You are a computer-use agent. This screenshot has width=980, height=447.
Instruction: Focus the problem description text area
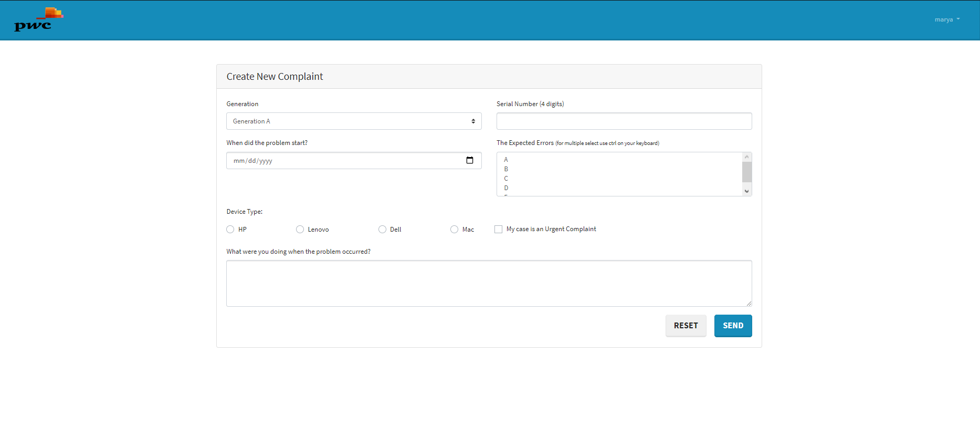pyautogui.click(x=489, y=283)
